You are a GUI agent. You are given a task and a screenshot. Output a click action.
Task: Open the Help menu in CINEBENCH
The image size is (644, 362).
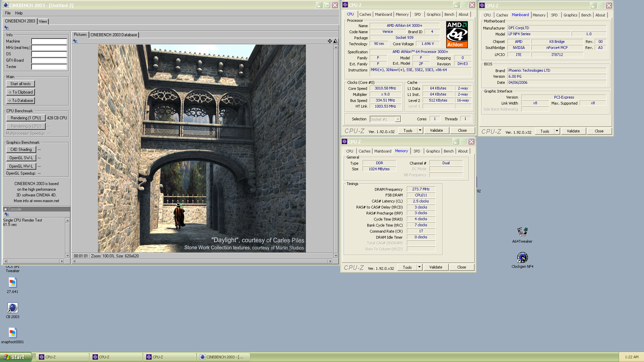pyautogui.click(x=19, y=13)
